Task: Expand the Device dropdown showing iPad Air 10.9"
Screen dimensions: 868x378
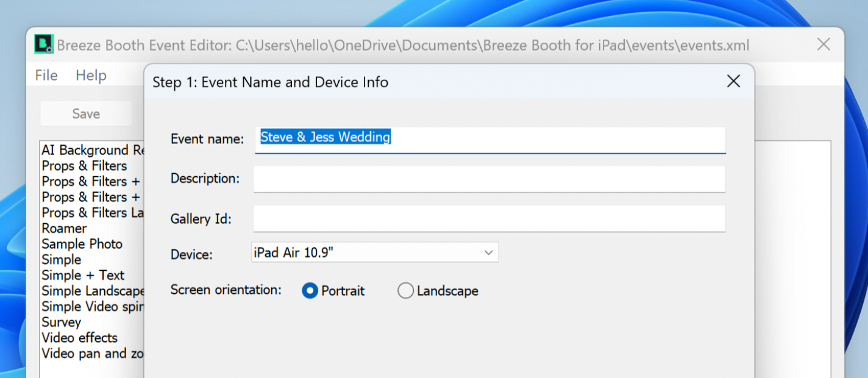Action: point(374,252)
